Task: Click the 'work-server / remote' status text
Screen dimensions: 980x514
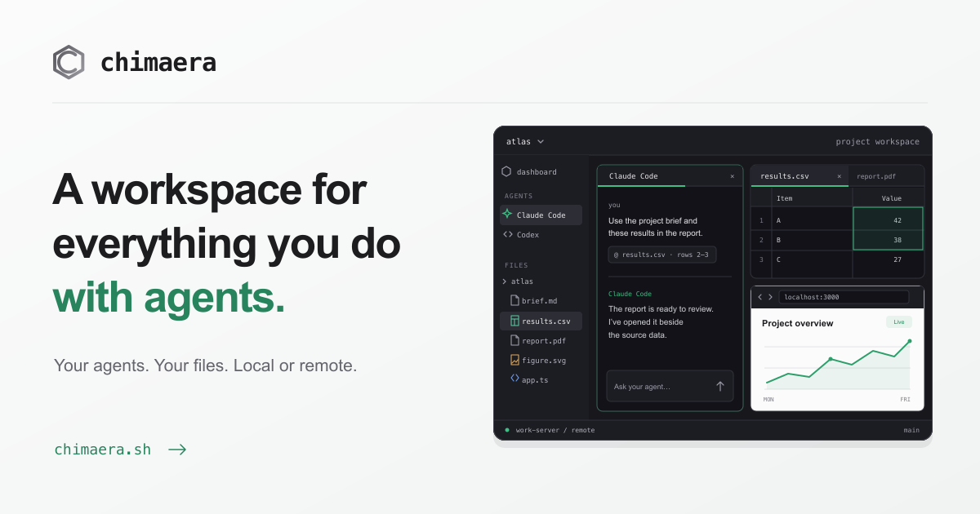Action: pyautogui.click(x=555, y=430)
